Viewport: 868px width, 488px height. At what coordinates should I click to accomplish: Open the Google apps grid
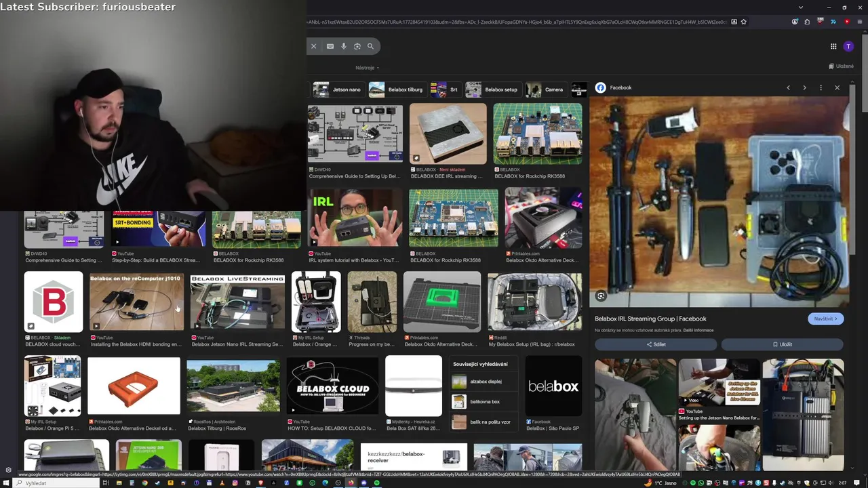833,46
